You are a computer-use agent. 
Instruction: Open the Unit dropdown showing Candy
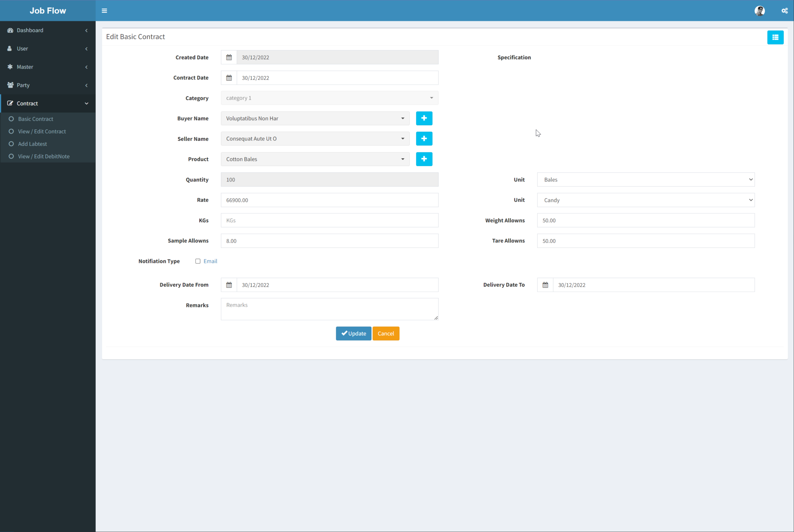coord(646,200)
